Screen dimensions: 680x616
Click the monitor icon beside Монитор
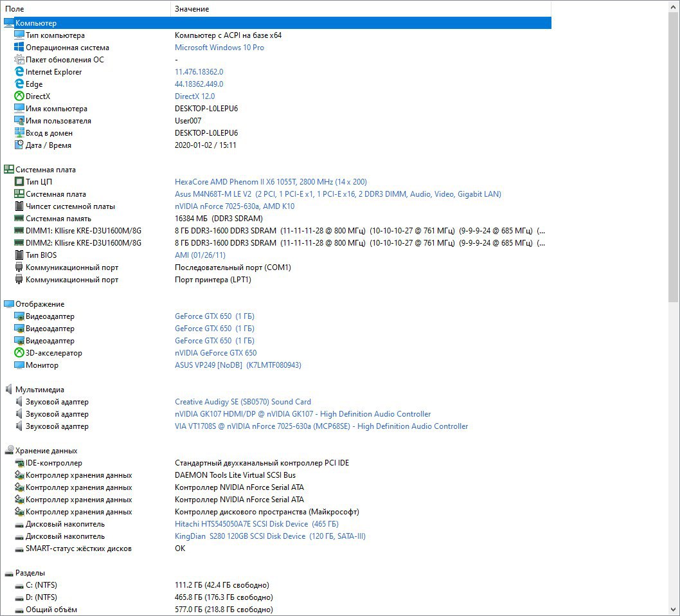click(19, 365)
